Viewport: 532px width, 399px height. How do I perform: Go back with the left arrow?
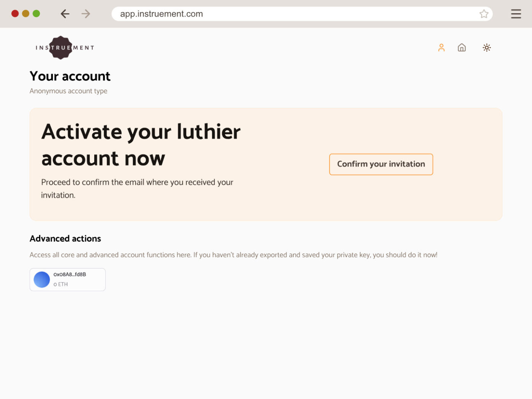(x=65, y=14)
